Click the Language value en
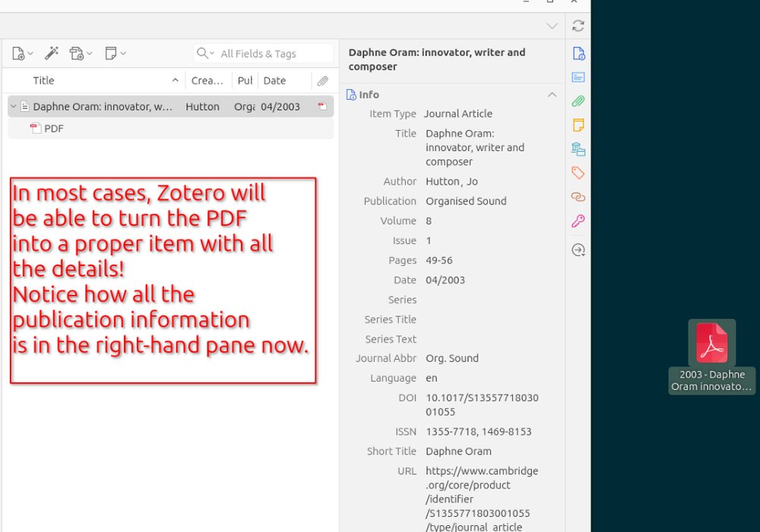760x532 pixels. pos(432,378)
